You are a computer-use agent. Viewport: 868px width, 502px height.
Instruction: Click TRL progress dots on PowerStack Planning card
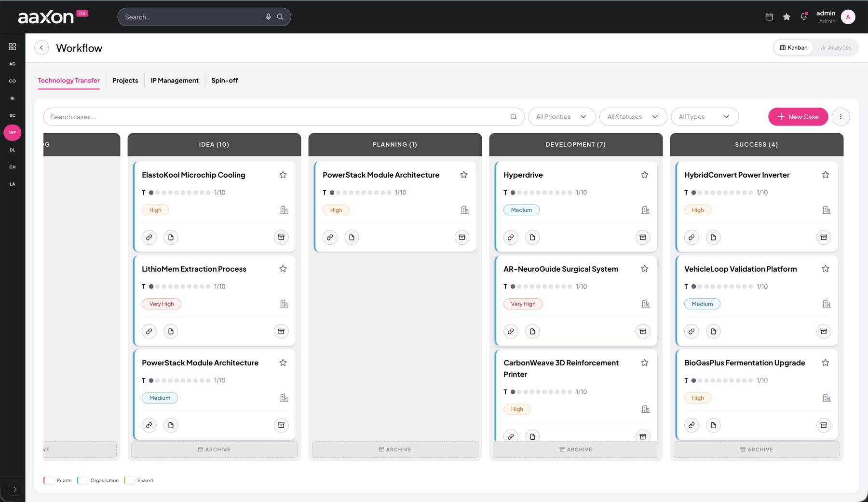click(x=360, y=193)
